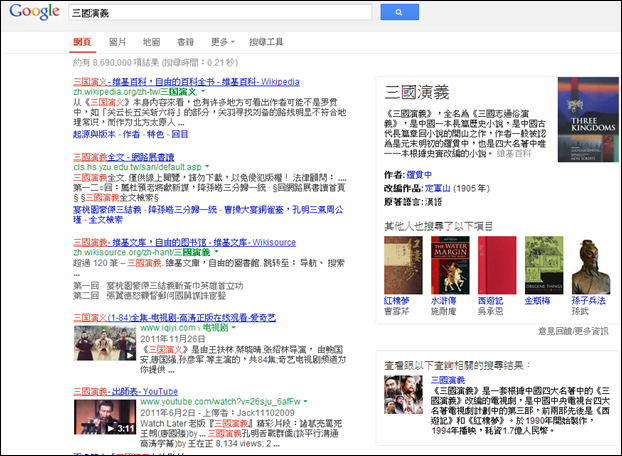The width and height of the screenshot is (622, 456).
Task: Expand dropdown arrow beside cls.hs.yzu.edu.tw URL
Action: pyautogui.click(x=207, y=167)
